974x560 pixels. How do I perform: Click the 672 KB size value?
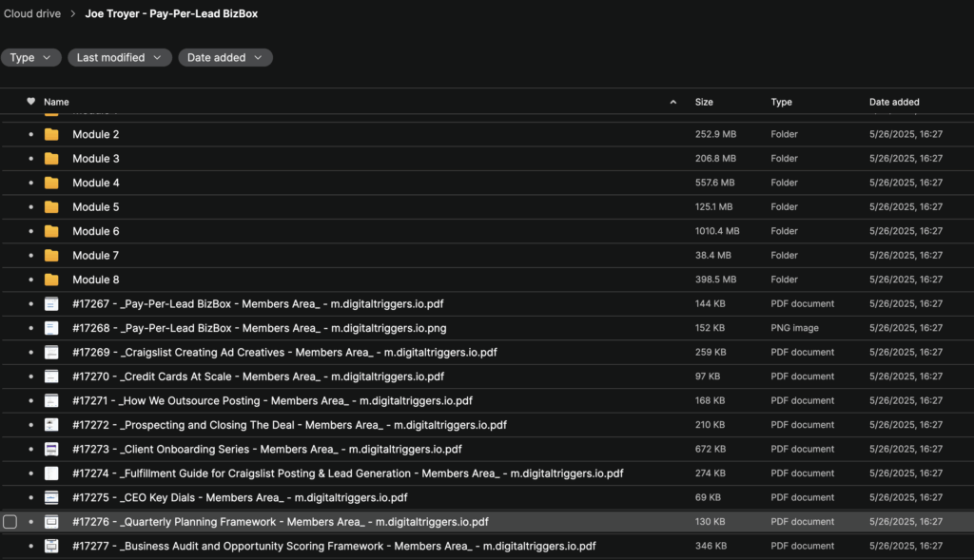[710, 449]
